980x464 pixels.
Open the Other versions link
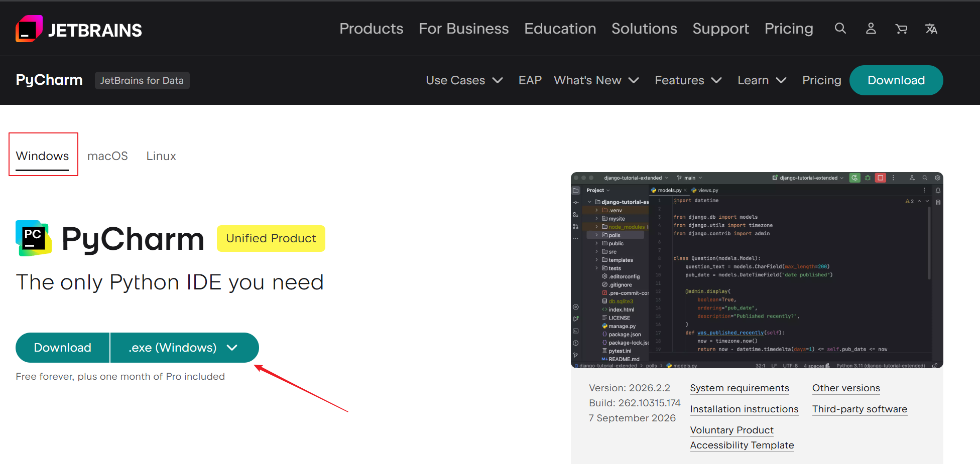click(x=846, y=388)
